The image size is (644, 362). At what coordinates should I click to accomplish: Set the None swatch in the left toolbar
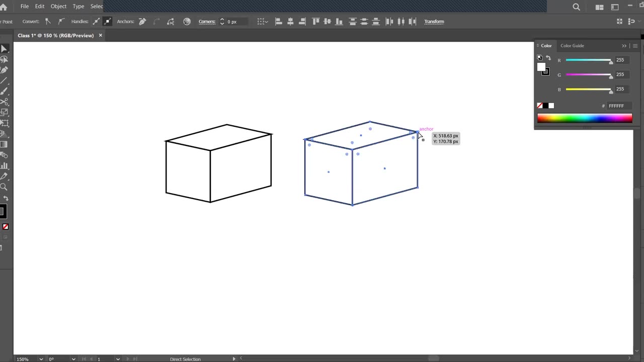pyautogui.click(x=6, y=227)
